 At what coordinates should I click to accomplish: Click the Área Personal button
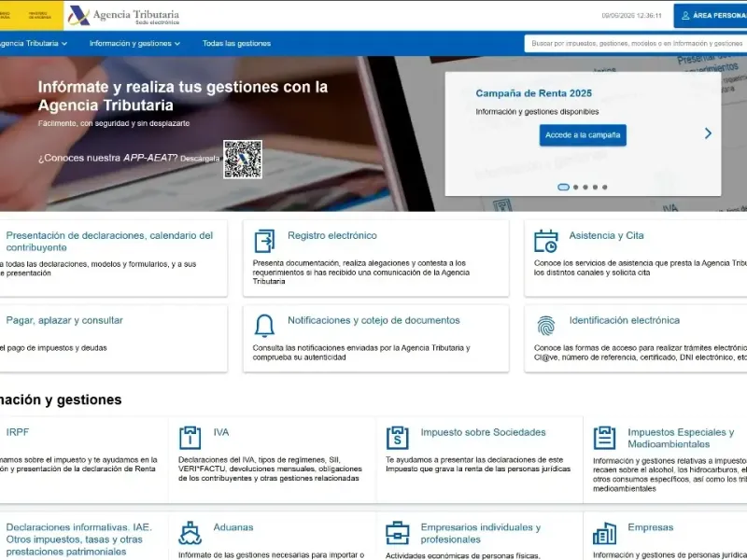point(711,16)
